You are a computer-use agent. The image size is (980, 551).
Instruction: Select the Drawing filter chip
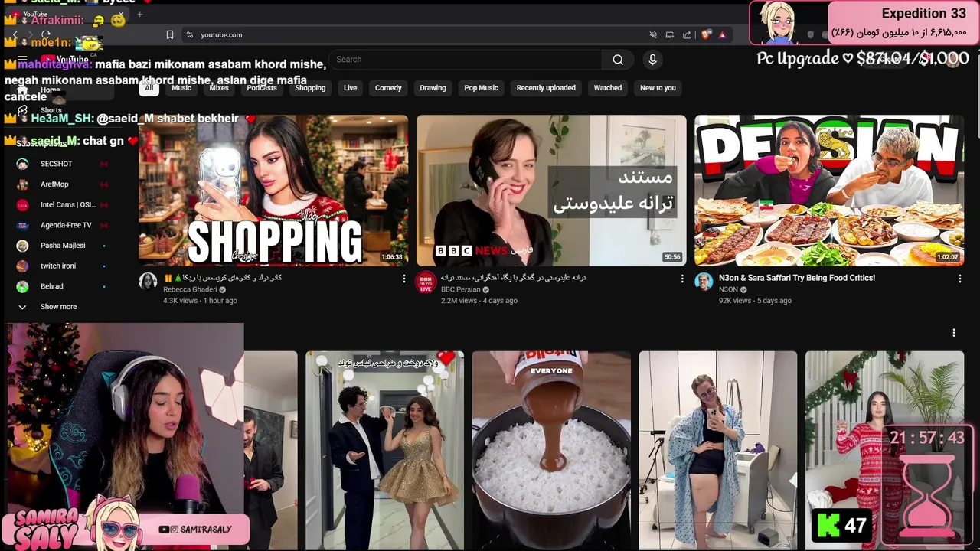(433, 88)
